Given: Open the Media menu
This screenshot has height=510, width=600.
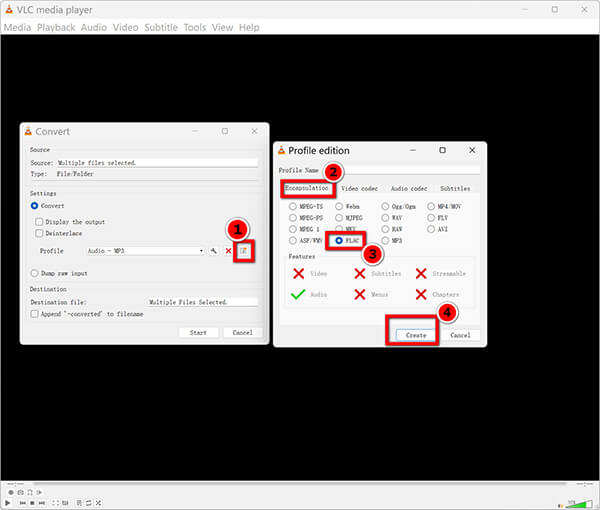Looking at the screenshot, I should 18,28.
